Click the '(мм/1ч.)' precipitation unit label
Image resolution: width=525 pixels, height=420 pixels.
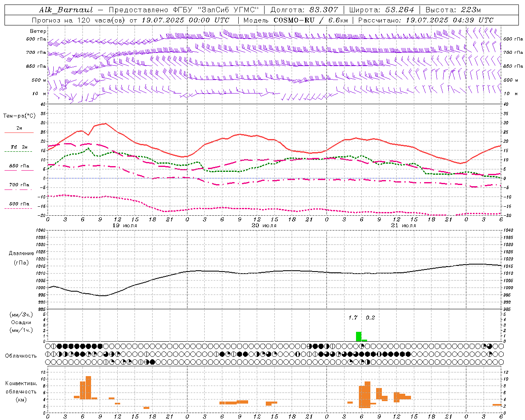[21, 330]
